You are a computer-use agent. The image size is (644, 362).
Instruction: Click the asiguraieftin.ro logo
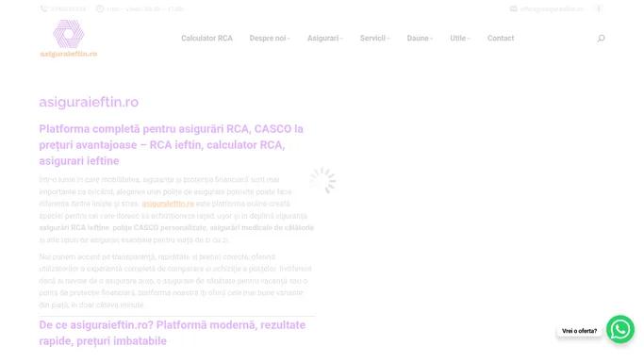[x=69, y=38]
